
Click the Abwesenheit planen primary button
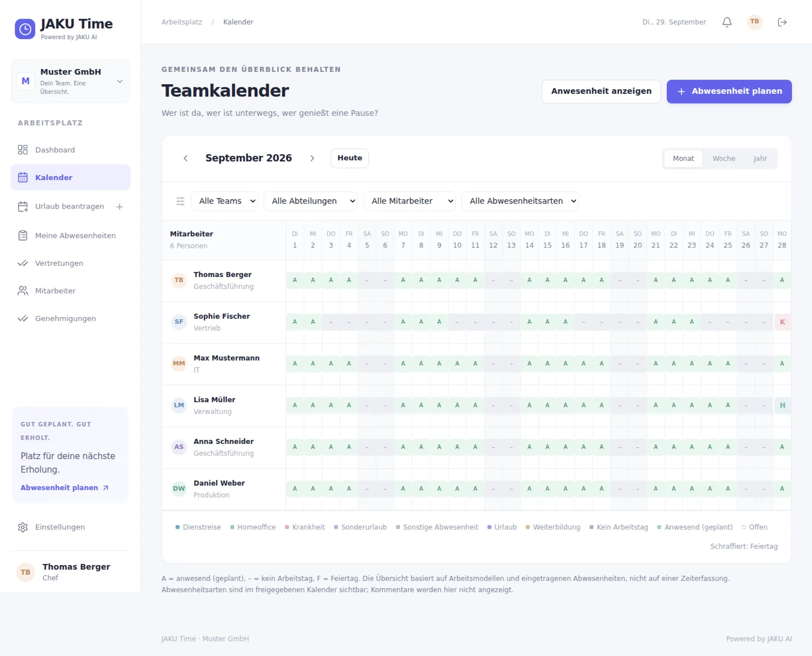click(729, 91)
